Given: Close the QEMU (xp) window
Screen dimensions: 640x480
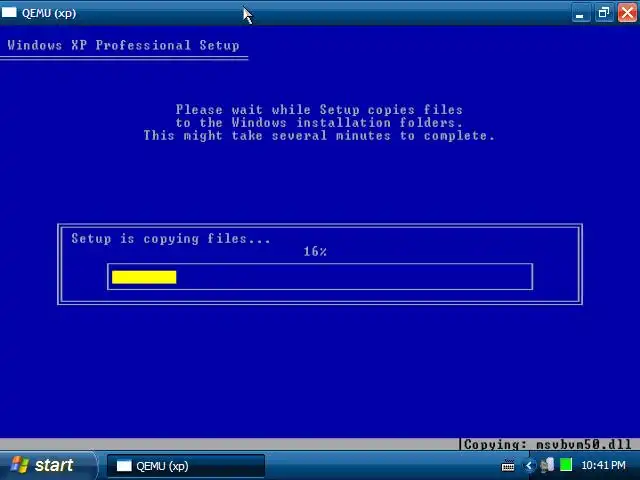Looking at the screenshot, I should click(x=627, y=13).
